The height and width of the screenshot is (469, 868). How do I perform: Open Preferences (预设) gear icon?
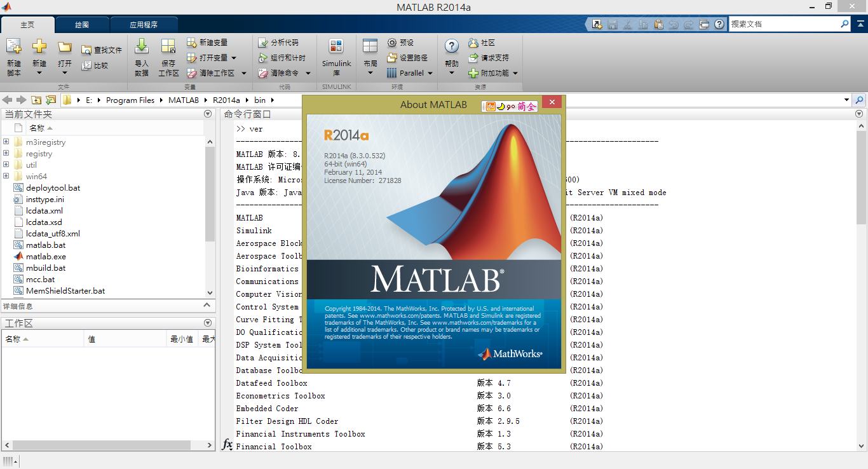pyautogui.click(x=392, y=43)
